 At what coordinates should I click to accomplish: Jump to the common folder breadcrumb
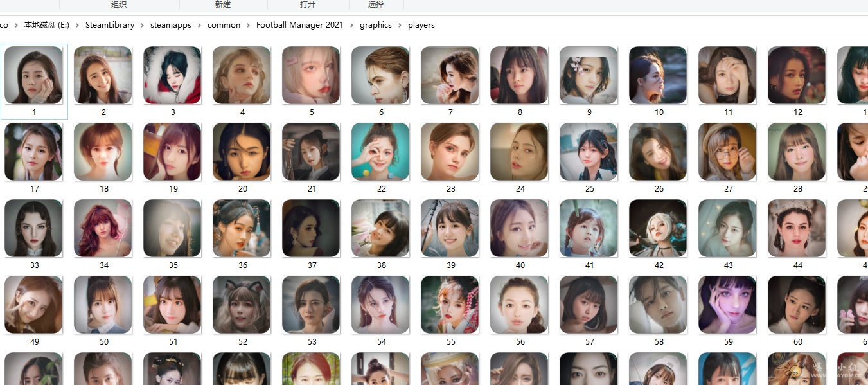pos(224,25)
